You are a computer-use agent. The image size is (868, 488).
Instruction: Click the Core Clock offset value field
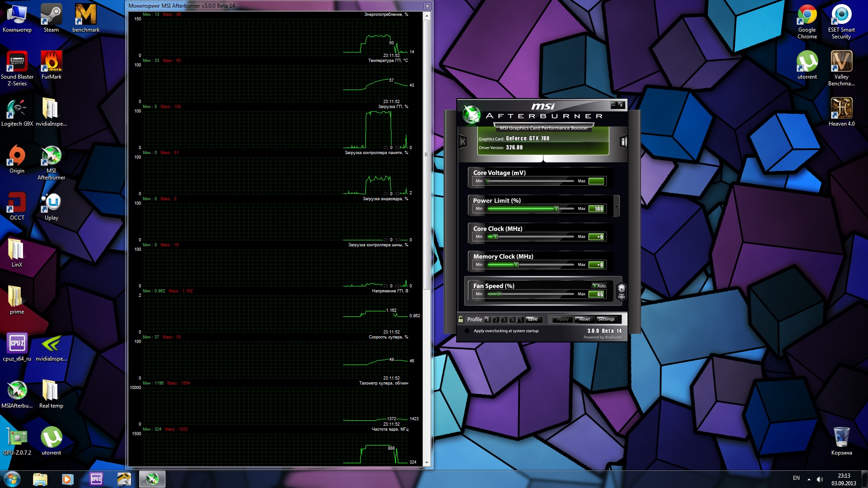[597, 237]
